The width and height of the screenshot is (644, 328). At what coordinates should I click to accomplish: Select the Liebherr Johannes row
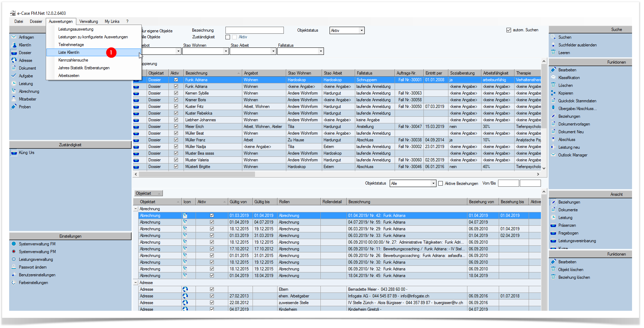(337, 120)
